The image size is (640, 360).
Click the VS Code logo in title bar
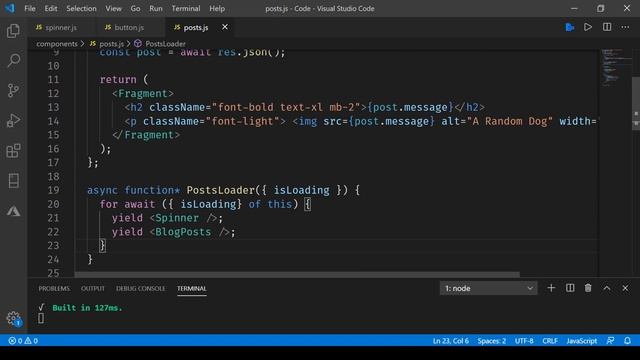point(10,8)
